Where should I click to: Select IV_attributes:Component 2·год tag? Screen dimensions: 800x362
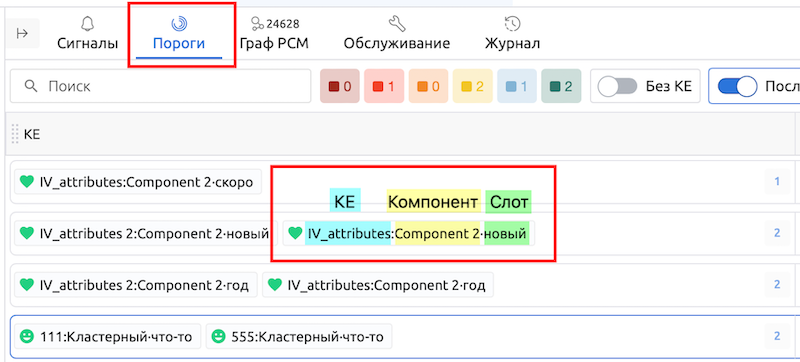[378, 285]
